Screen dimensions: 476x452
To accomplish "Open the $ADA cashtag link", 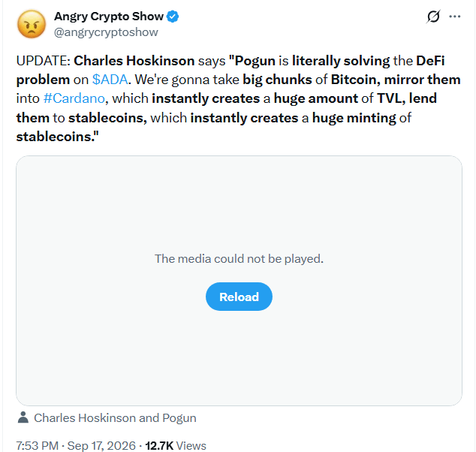I will point(110,80).
